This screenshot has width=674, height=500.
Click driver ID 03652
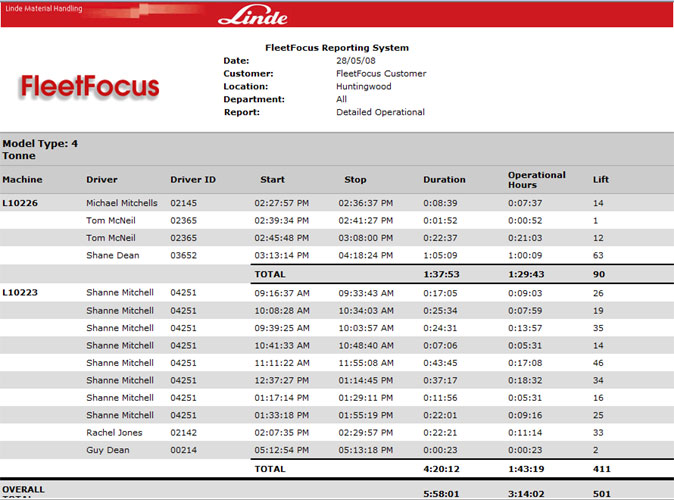pos(184,255)
